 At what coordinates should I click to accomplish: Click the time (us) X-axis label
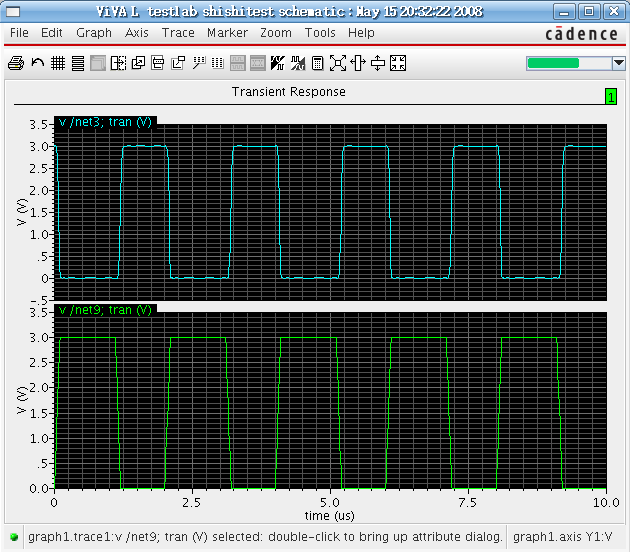(x=329, y=515)
